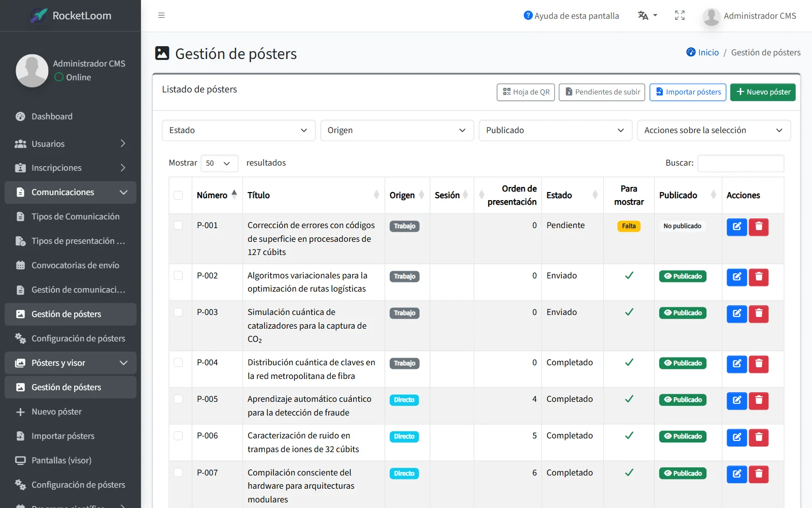Viewport: 812px width, 508px height.
Task: Select the checkbox for row P-004
Action: 178,362
